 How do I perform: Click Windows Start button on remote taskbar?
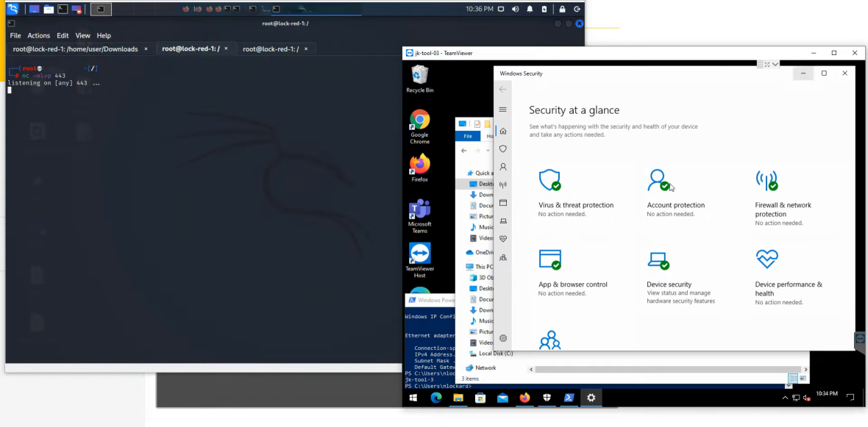[x=413, y=398]
